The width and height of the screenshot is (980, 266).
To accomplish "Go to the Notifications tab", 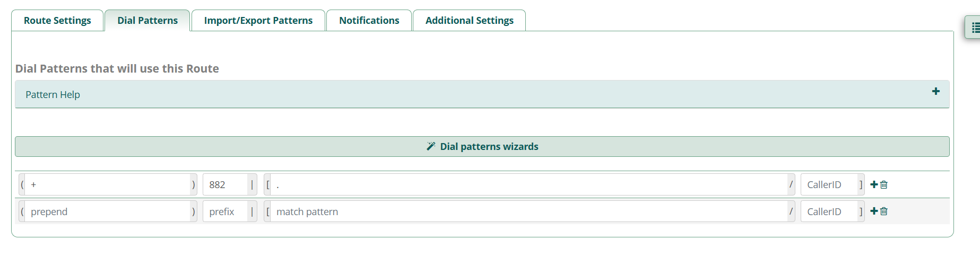I will click(369, 21).
